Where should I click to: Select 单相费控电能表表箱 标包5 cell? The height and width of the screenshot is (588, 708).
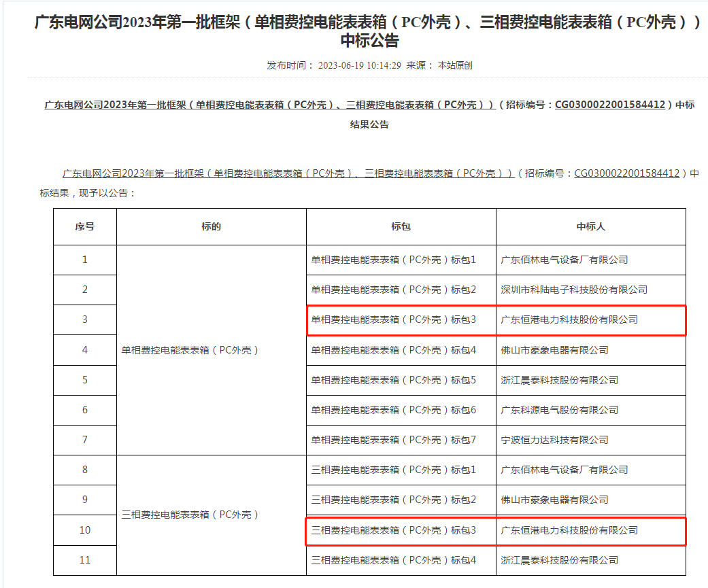click(394, 380)
